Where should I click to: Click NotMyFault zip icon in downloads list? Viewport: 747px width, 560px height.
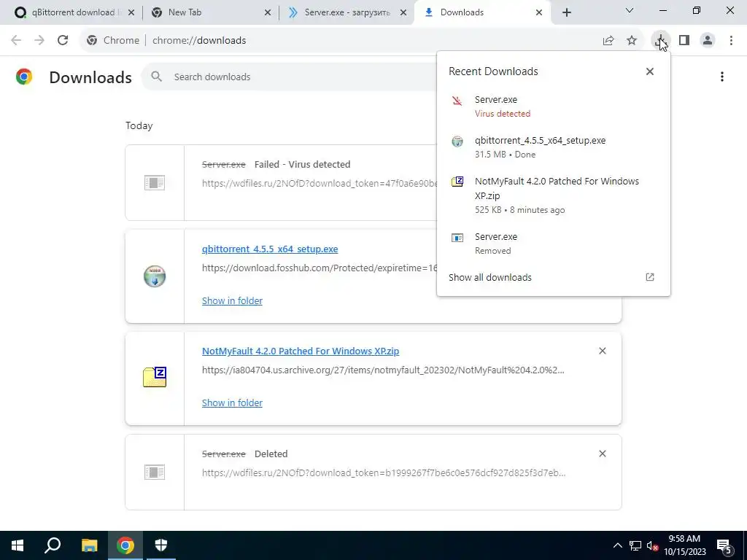tap(155, 377)
